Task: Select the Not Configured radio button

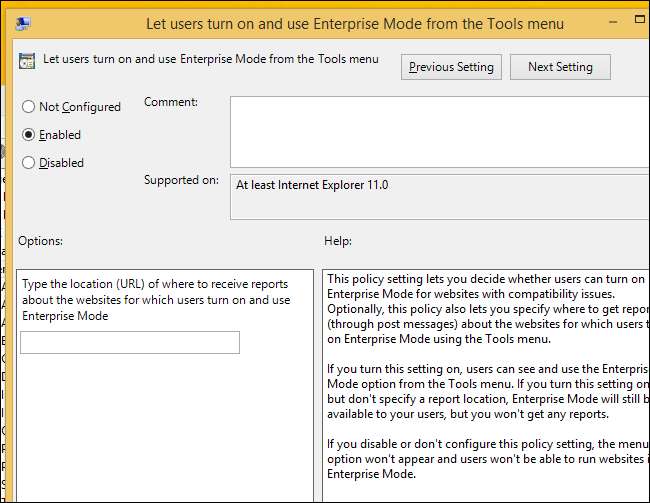Action: 28,107
